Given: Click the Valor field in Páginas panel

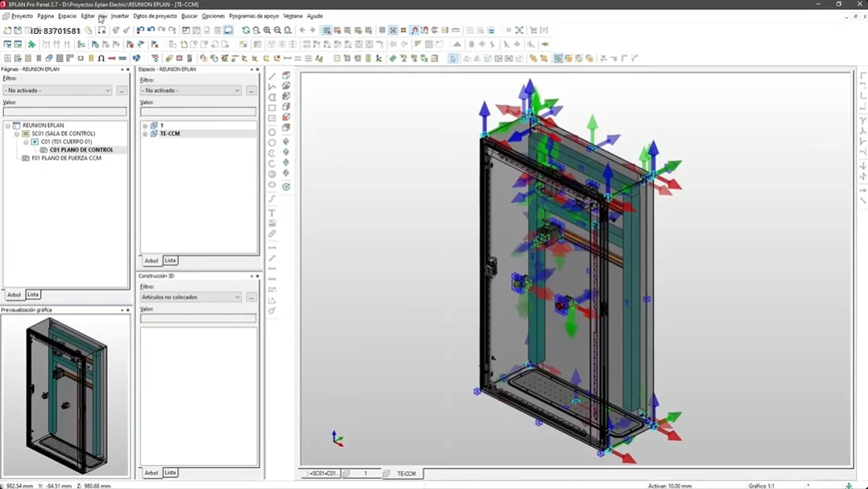Looking at the screenshot, I should pyautogui.click(x=64, y=112).
